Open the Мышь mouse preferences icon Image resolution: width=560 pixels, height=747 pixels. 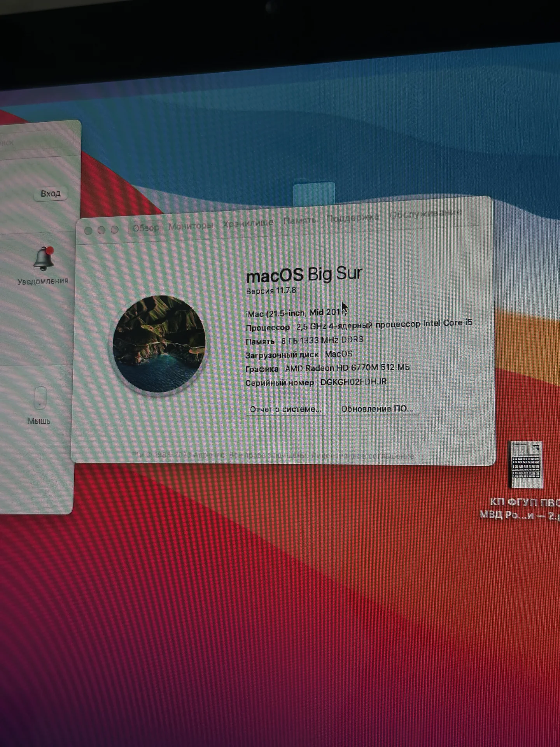pyautogui.click(x=40, y=398)
